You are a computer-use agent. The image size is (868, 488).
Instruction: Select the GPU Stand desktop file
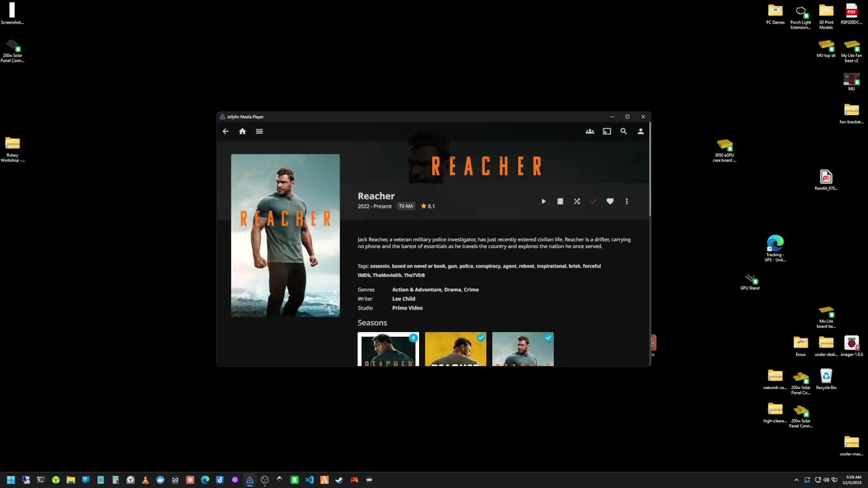(750, 282)
